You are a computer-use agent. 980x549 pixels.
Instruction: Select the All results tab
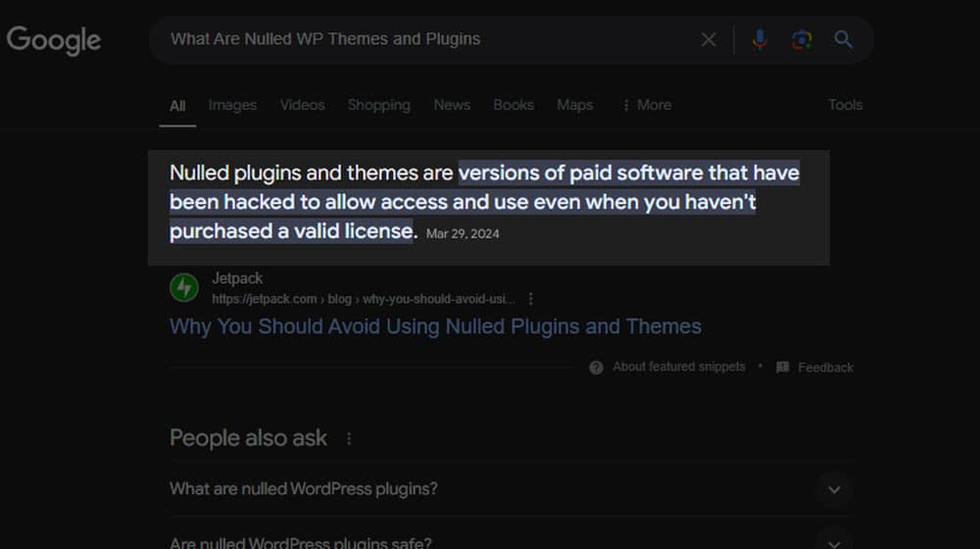177,106
